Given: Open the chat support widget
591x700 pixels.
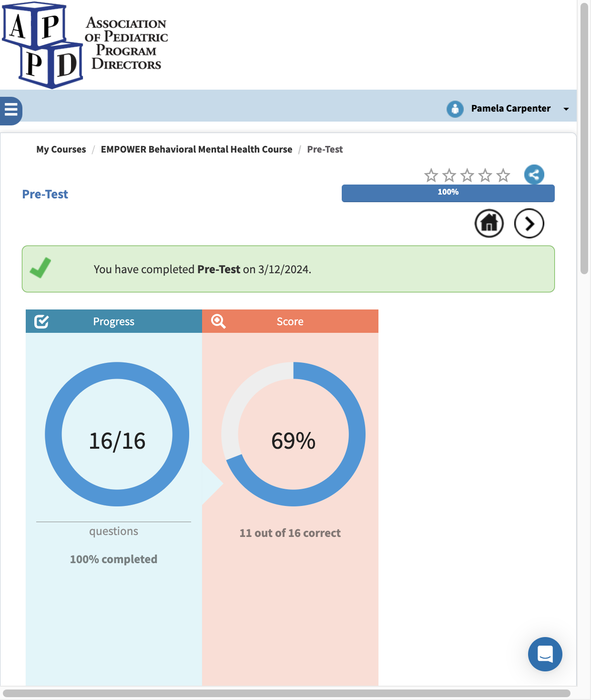Looking at the screenshot, I should 545,654.
